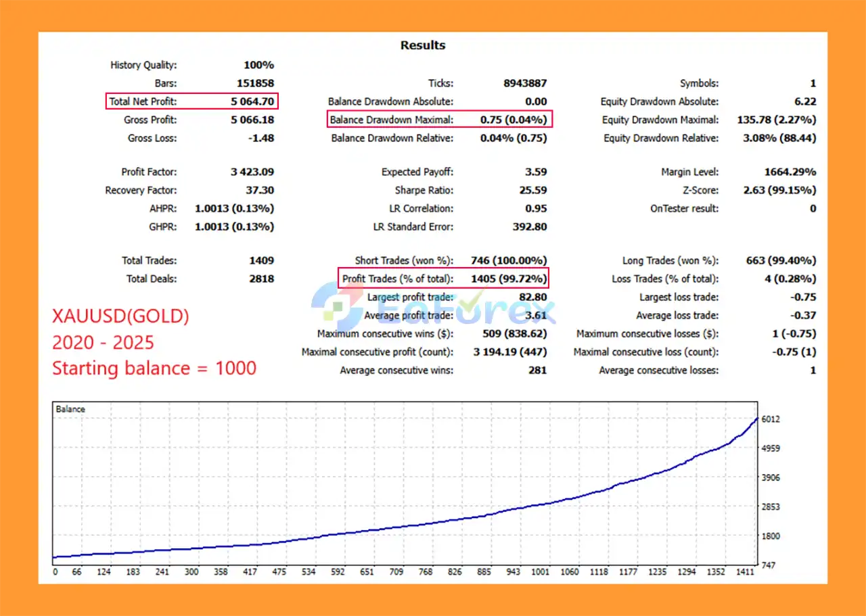The height and width of the screenshot is (616, 866).
Task: Click the Starting balance = 1000 text
Action: pos(154,369)
